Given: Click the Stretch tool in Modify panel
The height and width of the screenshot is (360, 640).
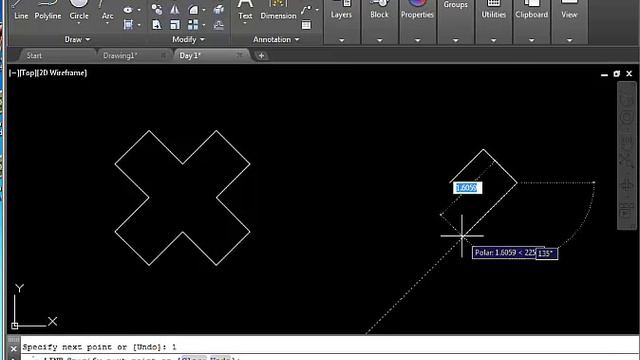Looking at the screenshot, I should [x=157, y=25].
